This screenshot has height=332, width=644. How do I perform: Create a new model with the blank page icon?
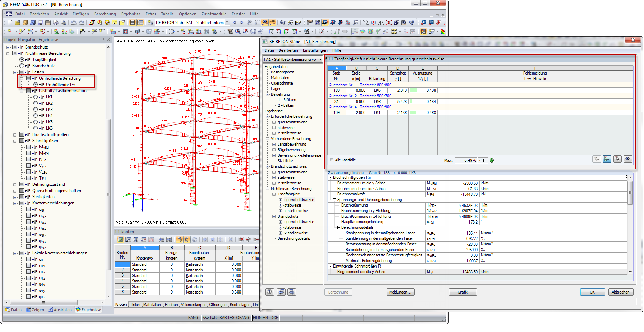coord(10,23)
